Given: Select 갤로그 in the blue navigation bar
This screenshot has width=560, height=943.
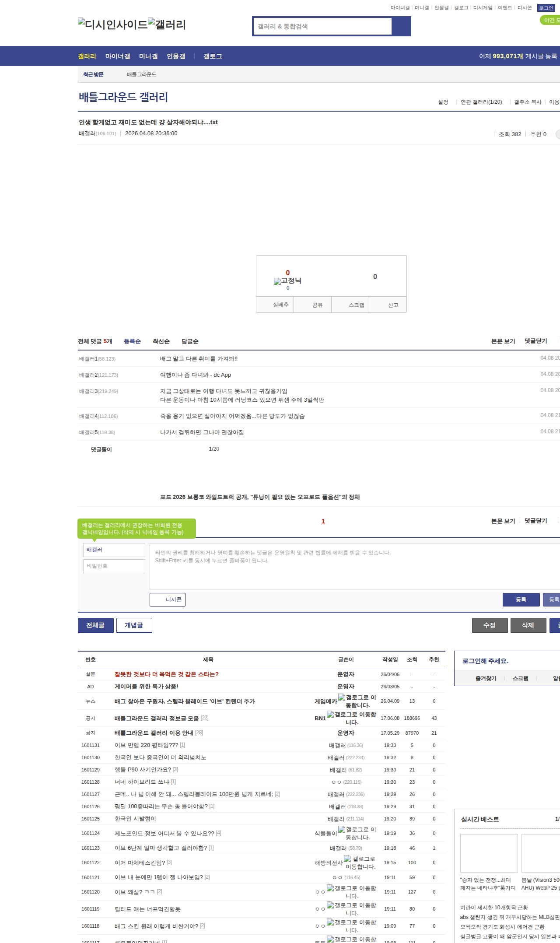Looking at the screenshot, I should click(213, 56).
